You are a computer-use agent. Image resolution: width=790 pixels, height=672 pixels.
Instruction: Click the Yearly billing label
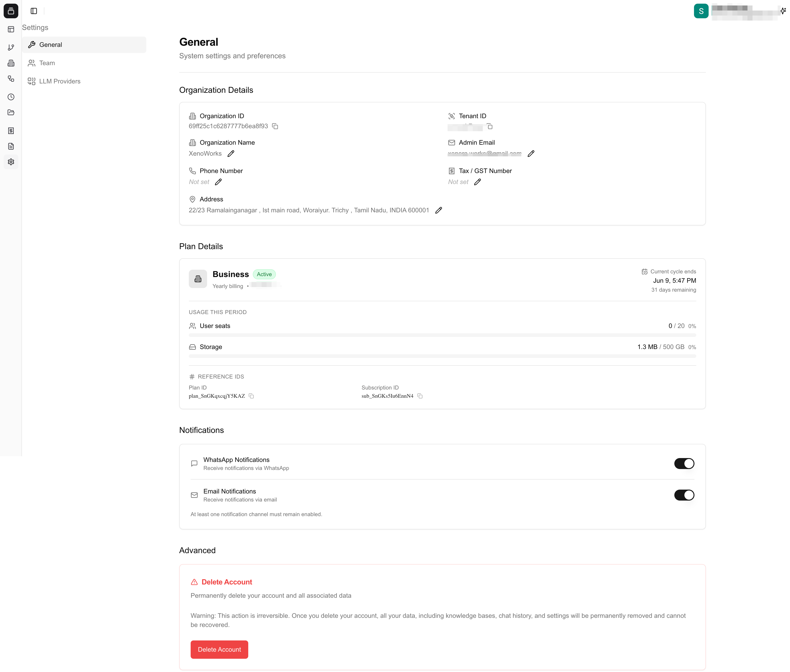click(228, 286)
